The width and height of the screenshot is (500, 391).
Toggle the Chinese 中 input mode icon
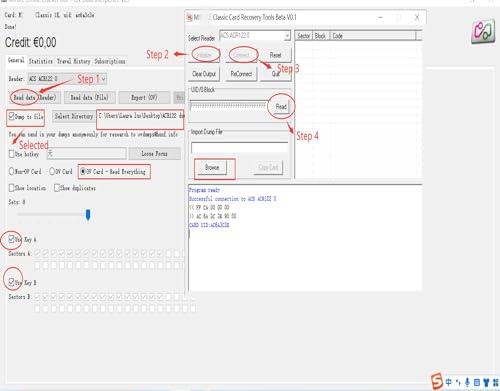coord(449,382)
